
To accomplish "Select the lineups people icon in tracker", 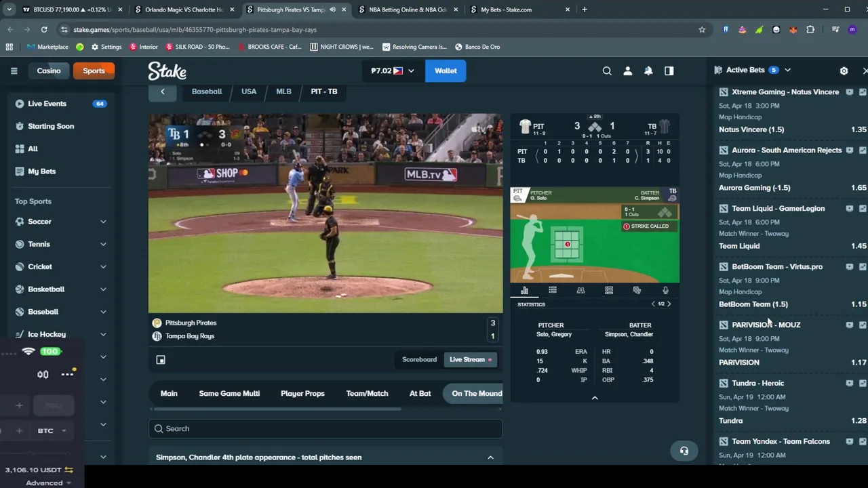I will tap(580, 290).
